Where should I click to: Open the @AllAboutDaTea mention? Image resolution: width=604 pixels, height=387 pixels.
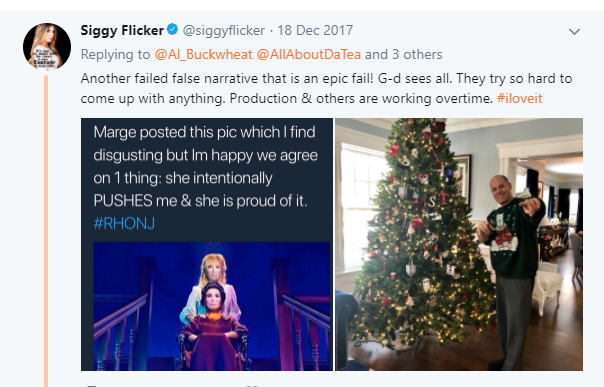[309, 54]
